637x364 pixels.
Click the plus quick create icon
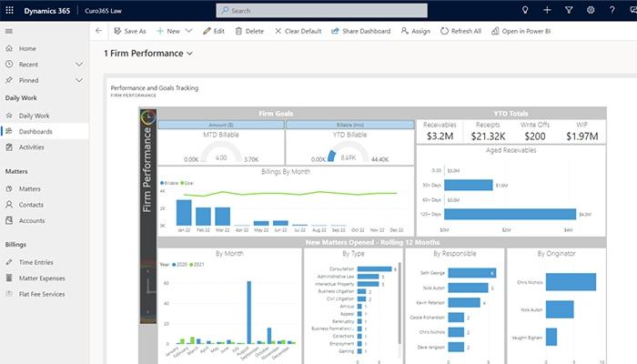[x=547, y=10]
